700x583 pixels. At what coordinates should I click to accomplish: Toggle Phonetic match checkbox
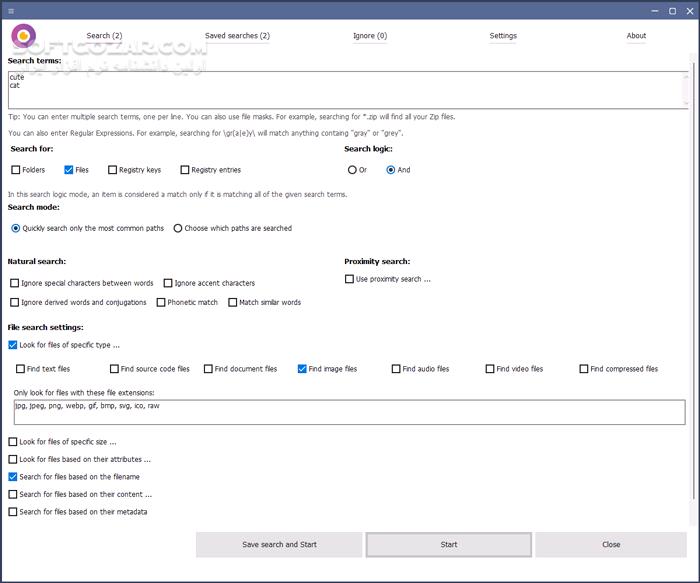(x=161, y=302)
